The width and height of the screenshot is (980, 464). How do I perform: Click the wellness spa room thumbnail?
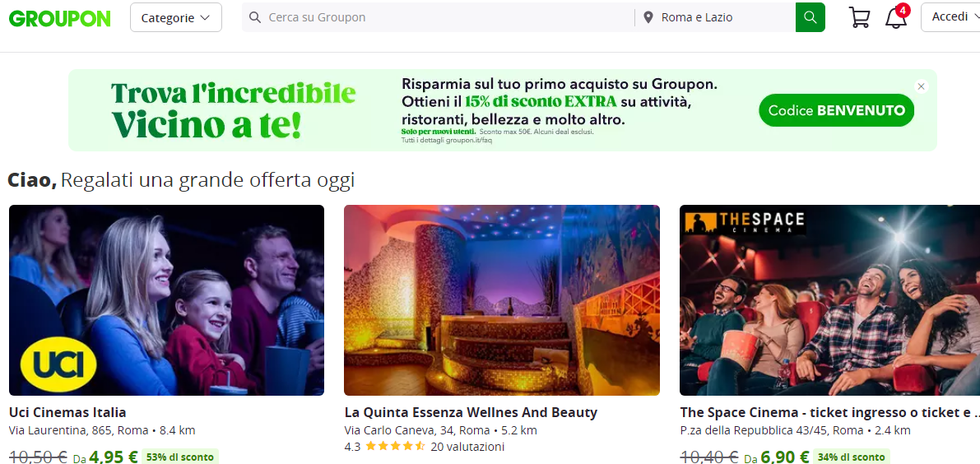pyautogui.click(x=502, y=299)
